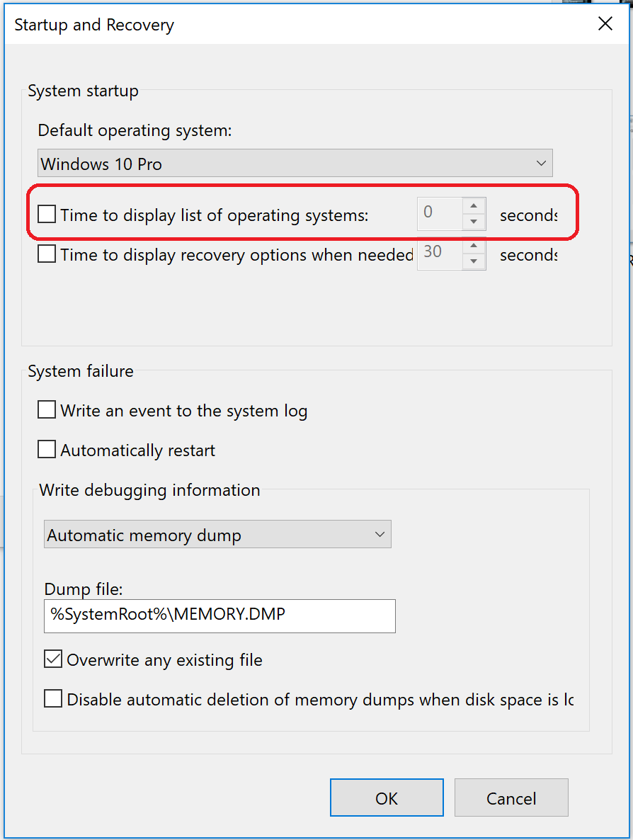
Task: Open the Default operating system dropdown
Action: tap(295, 164)
